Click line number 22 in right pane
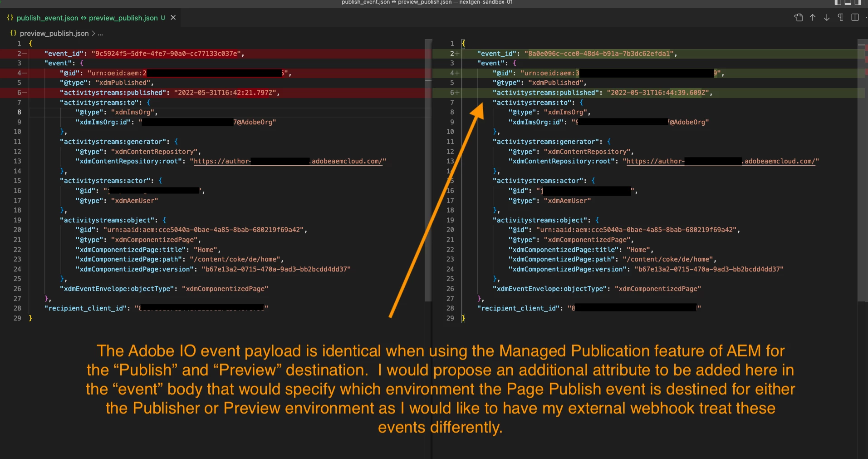Viewport: 868px width, 459px height. click(450, 250)
